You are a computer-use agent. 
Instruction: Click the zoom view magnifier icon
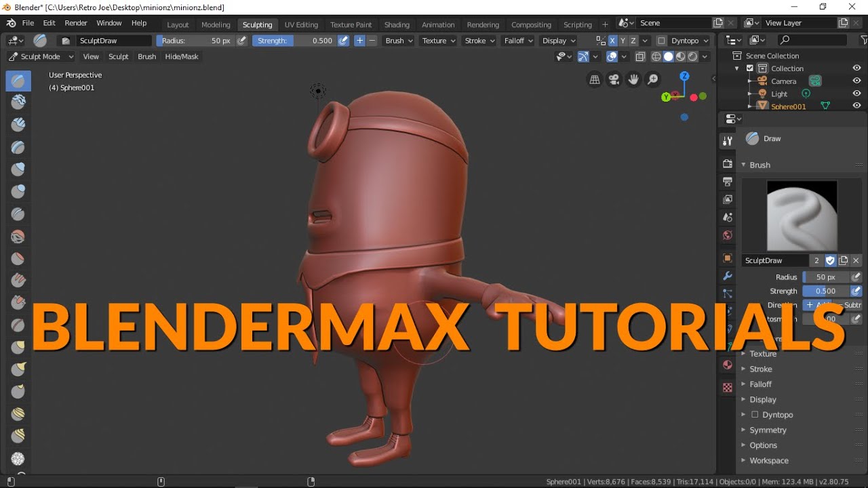click(653, 79)
